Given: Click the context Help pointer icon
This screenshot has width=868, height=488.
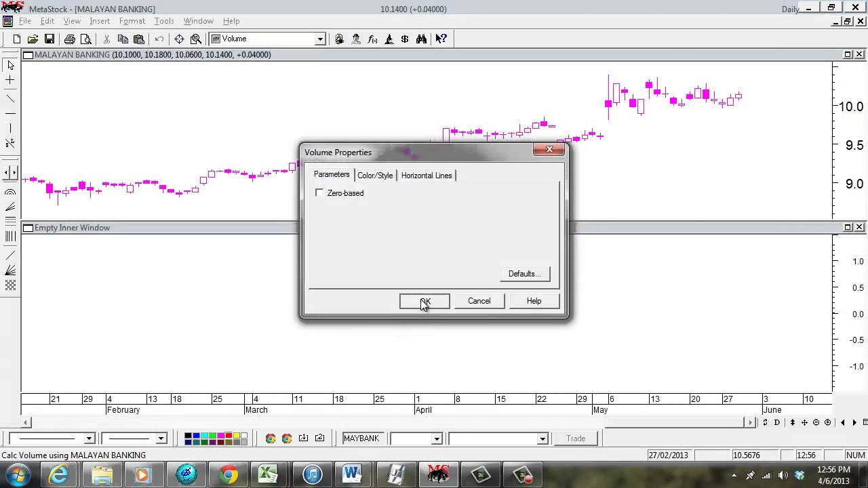Looking at the screenshot, I should point(441,39).
